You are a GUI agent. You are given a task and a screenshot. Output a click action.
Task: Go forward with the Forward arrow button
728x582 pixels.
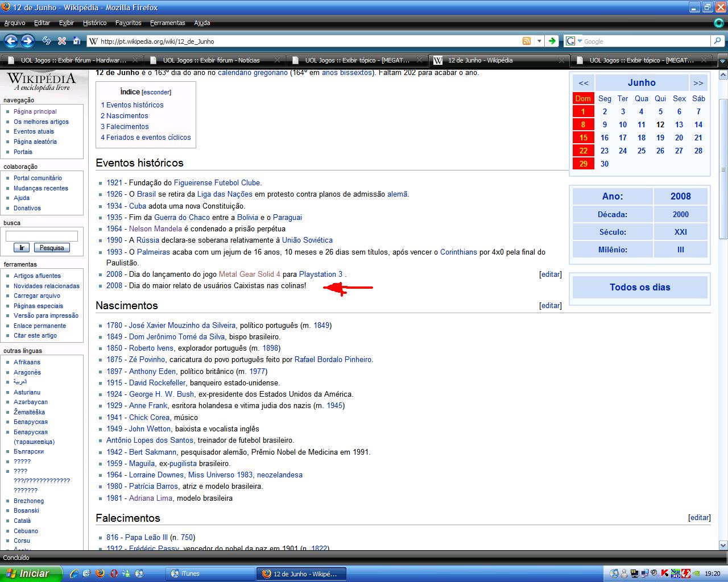(27, 41)
